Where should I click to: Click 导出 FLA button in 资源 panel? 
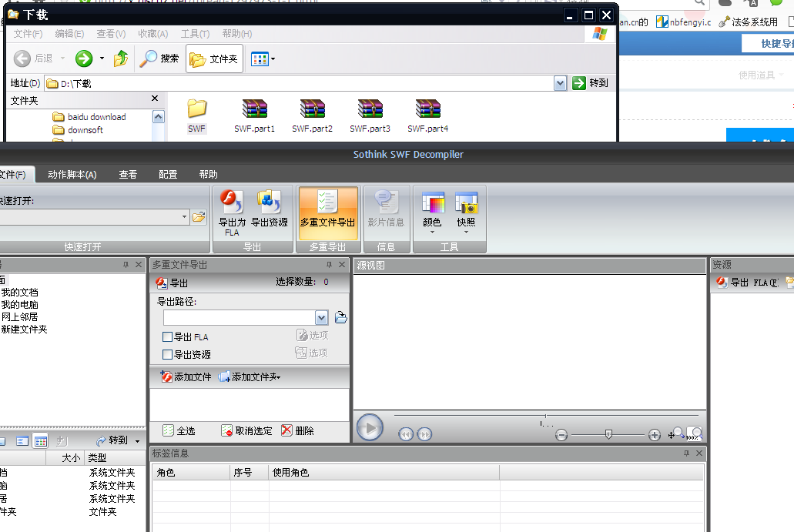[x=747, y=283]
